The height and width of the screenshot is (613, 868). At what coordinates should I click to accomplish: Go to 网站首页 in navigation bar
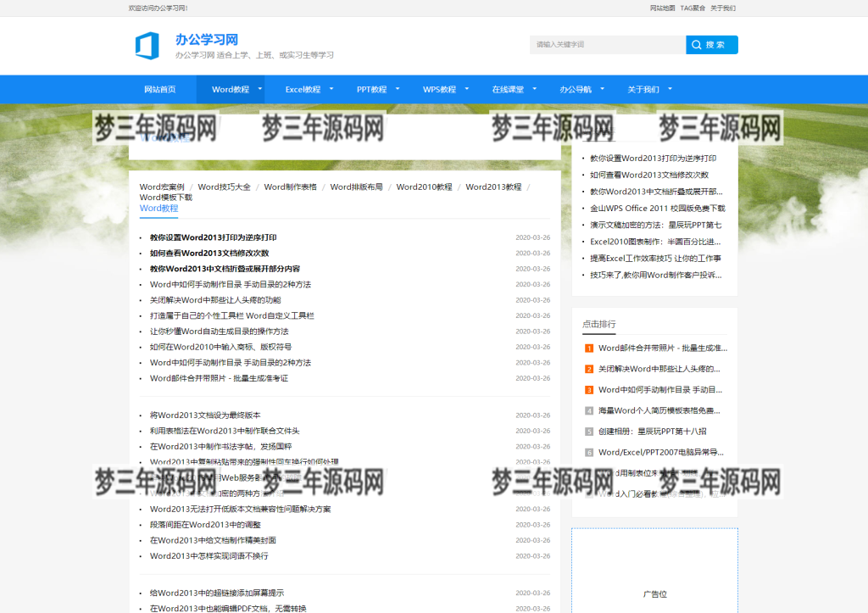[160, 89]
